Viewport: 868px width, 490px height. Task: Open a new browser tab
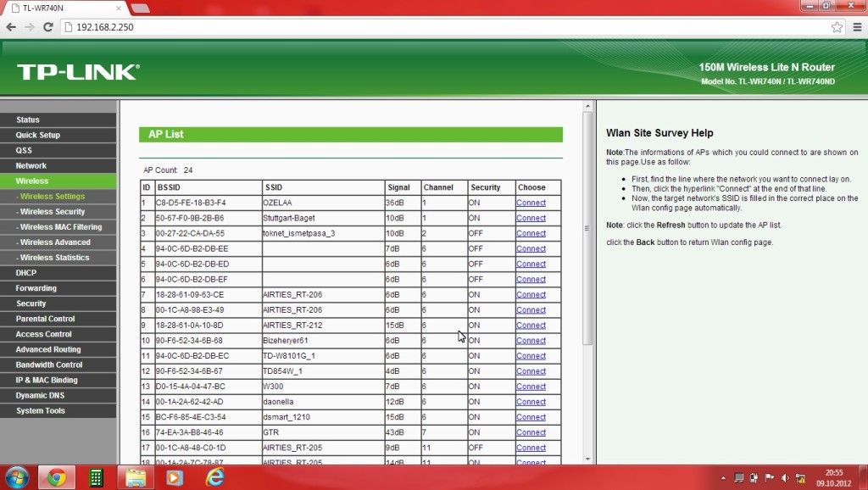140,8
